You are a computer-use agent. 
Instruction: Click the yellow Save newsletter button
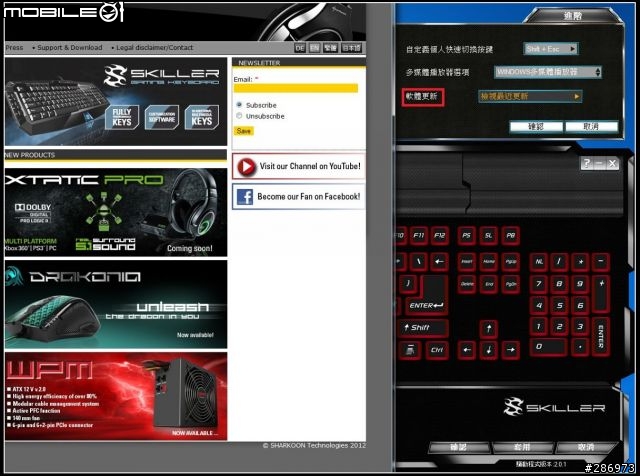point(244,131)
